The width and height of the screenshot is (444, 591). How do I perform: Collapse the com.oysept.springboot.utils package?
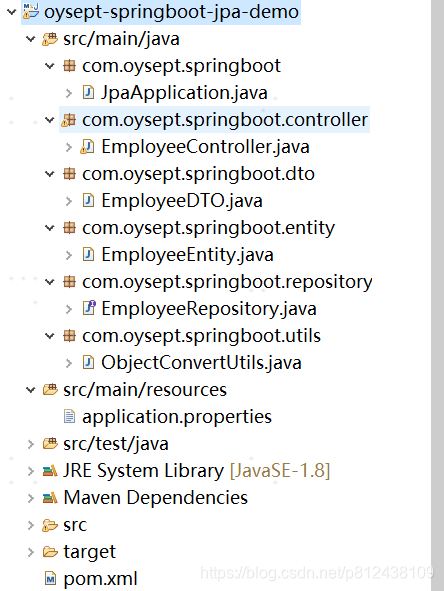[49, 335]
